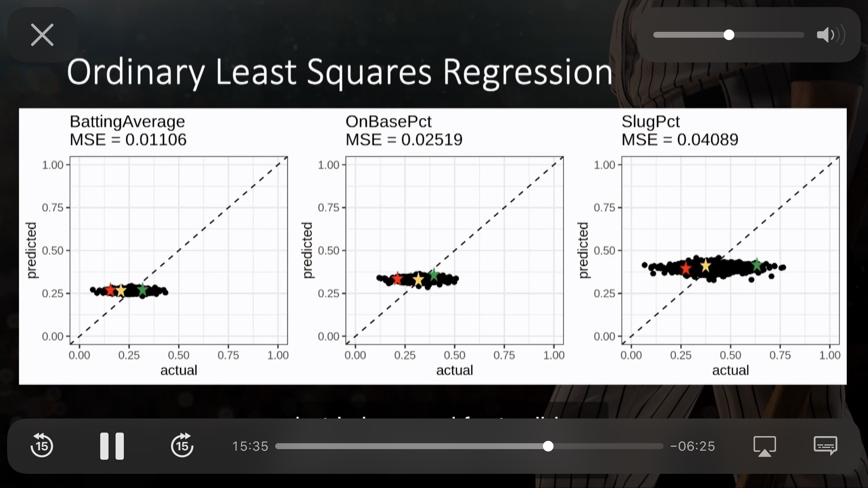Click the rewind 15 seconds icon
Viewport: 868px width, 488px height.
[x=42, y=446]
